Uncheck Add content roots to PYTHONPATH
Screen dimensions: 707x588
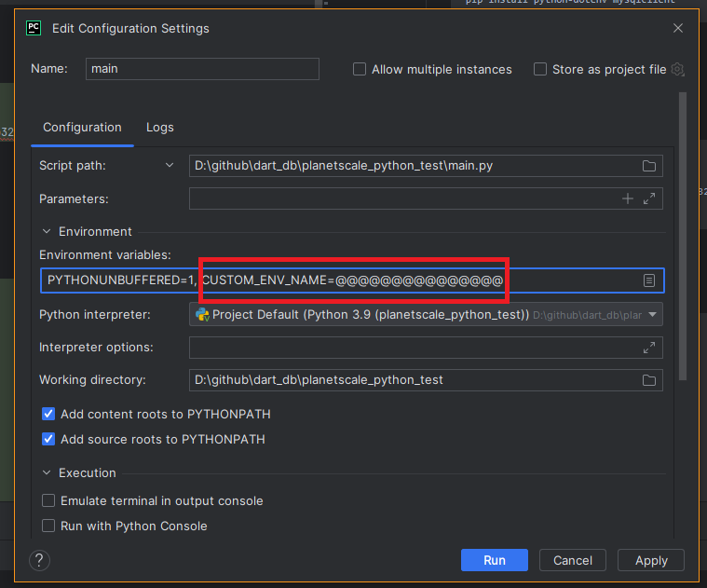[48, 414]
